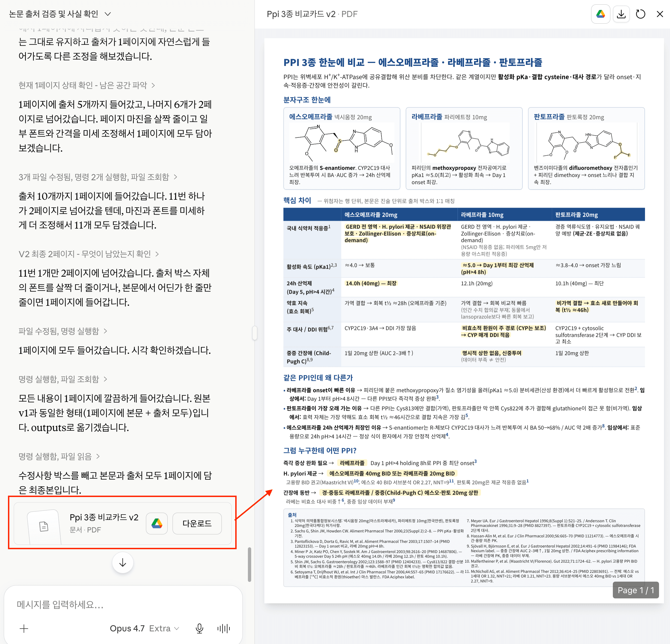Jump to latest message with the down-arrow button

pos(123,563)
